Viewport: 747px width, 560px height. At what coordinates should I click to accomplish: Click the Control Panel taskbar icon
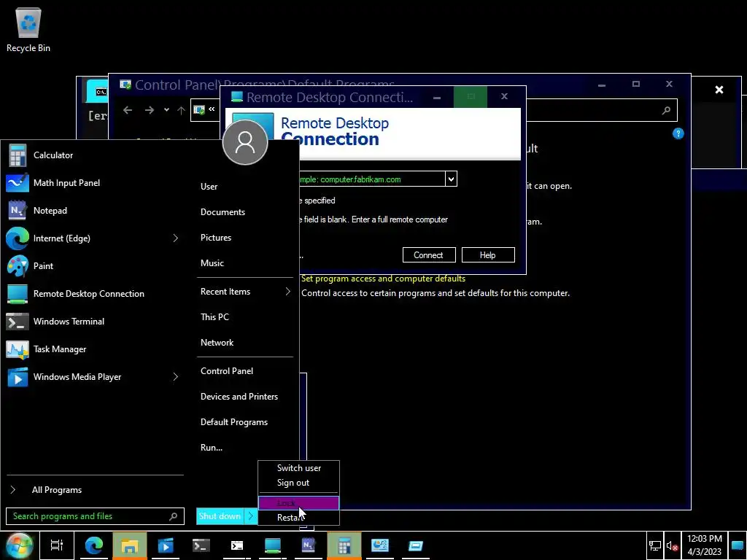[x=379, y=545]
